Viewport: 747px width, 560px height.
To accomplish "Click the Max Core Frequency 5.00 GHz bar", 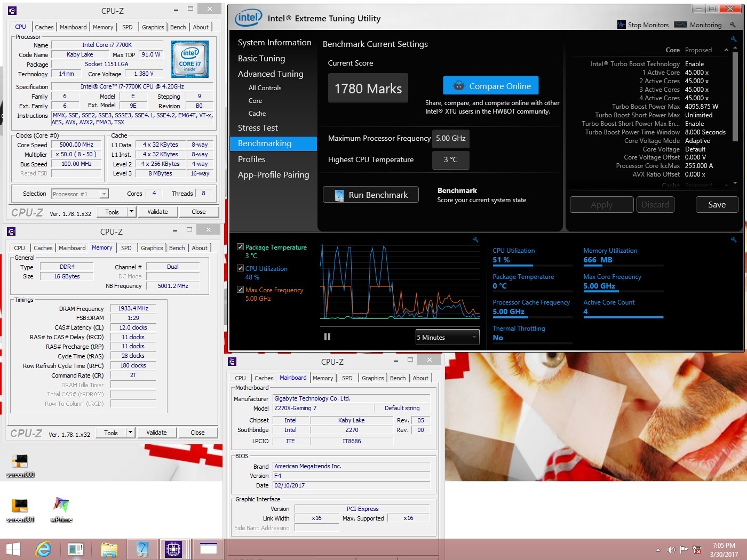I will (x=623, y=291).
